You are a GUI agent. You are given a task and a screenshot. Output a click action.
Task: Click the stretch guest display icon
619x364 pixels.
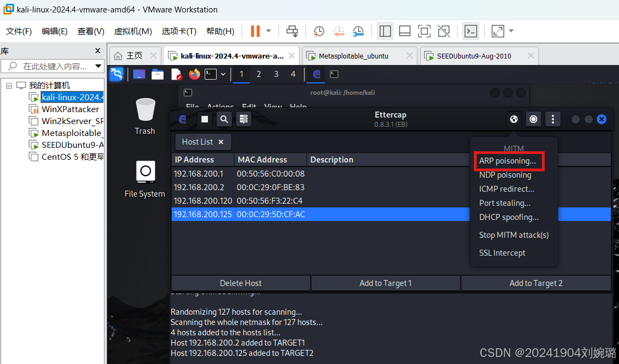pyautogui.click(x=498, y=31)
